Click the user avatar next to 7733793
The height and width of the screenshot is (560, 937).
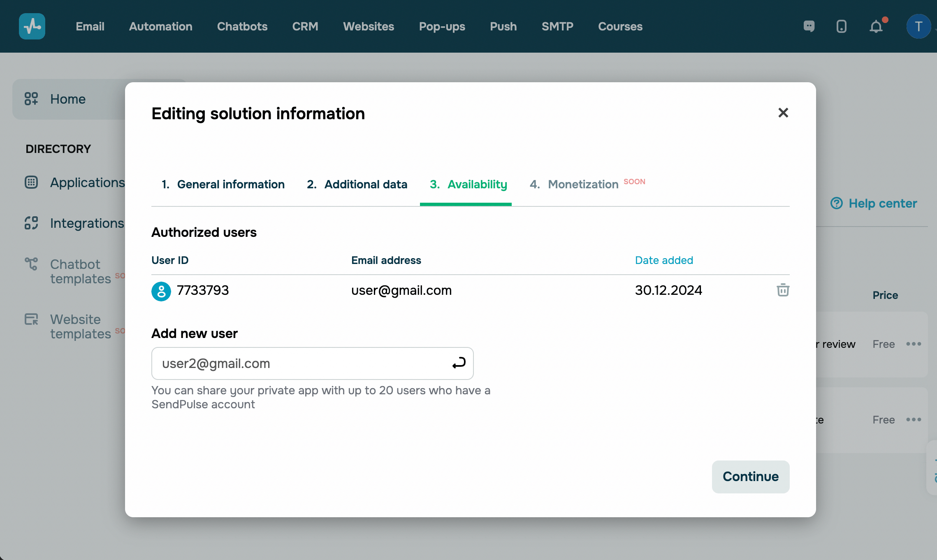point(161,291)
